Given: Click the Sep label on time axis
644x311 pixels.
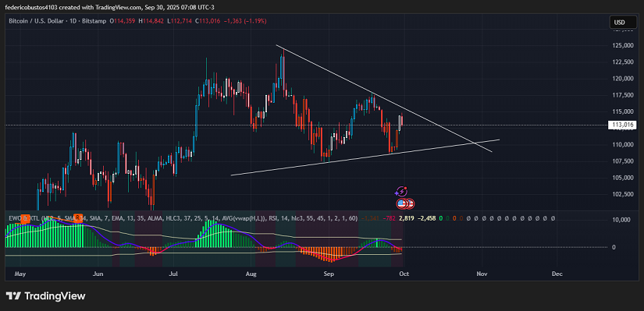Looking at the screenshot, I should 328,274.
